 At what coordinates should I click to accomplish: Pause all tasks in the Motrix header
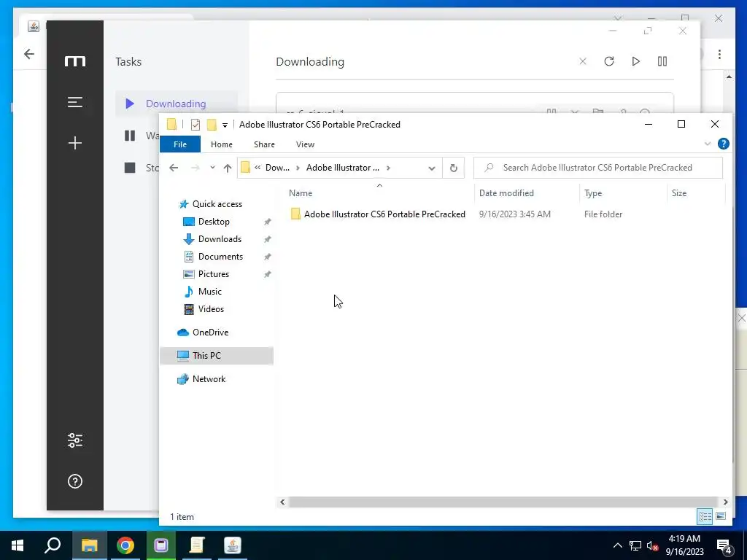662,61
